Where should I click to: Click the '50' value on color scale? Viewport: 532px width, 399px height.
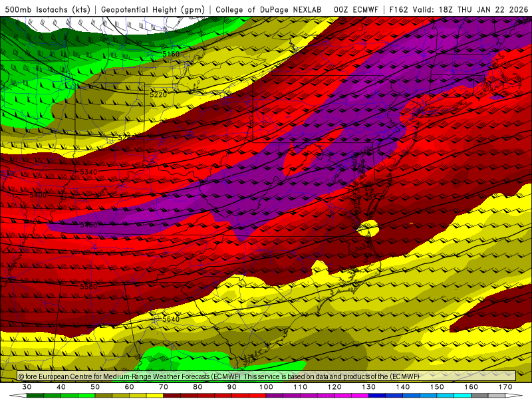[95, 387]
